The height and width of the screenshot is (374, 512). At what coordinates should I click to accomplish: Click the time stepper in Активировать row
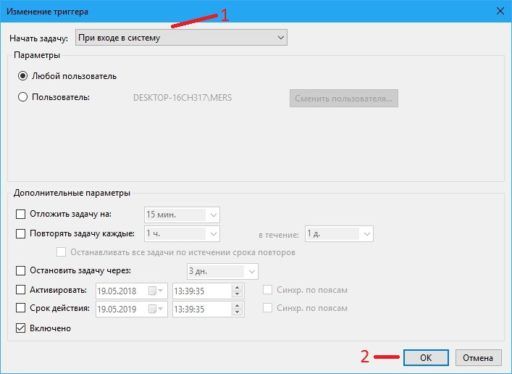point(237,291)
